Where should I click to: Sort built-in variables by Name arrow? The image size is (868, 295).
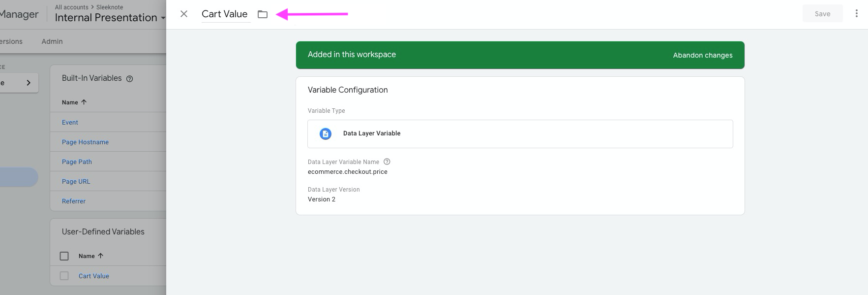tap(84, 102)
